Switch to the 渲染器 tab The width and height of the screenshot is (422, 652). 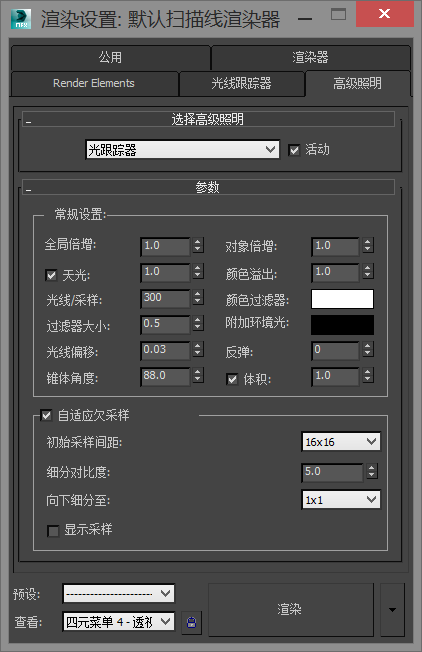pyautogui.click(x=311, y=57)
